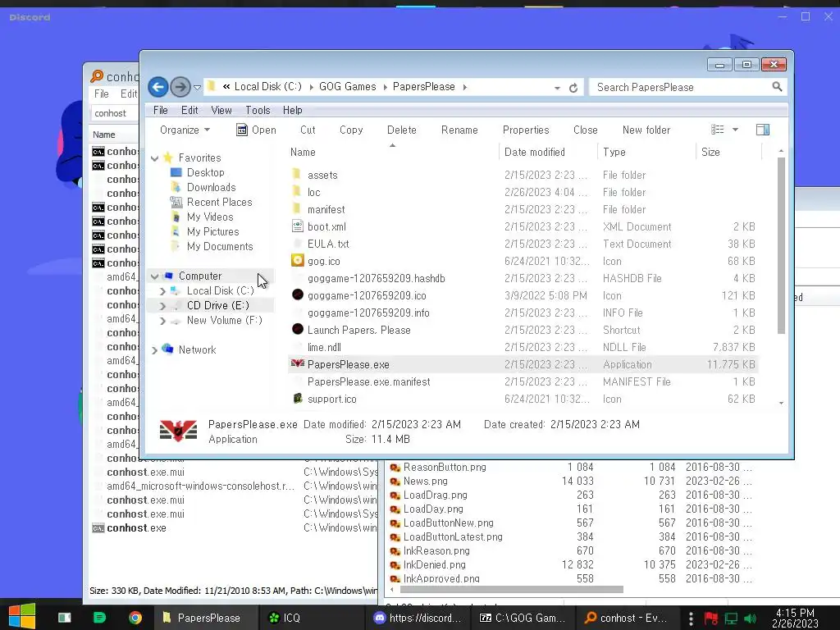The width and height of the screenshot is (840, 630).
Task: Select the lime.ndll file name
Action: coord(324,348)
